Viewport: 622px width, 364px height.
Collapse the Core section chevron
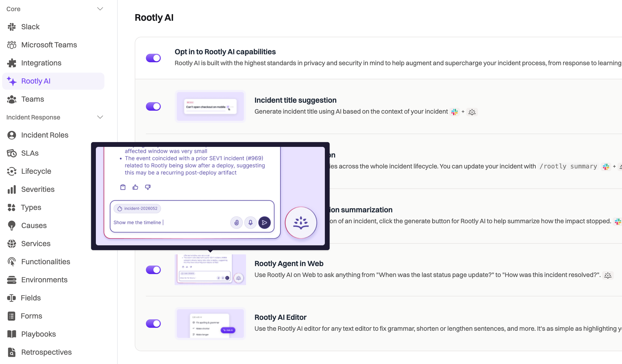coord(100,9)
